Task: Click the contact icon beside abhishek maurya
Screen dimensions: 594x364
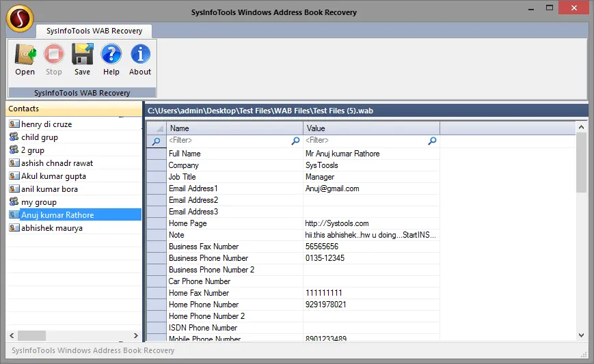Action: coord(14,227)
